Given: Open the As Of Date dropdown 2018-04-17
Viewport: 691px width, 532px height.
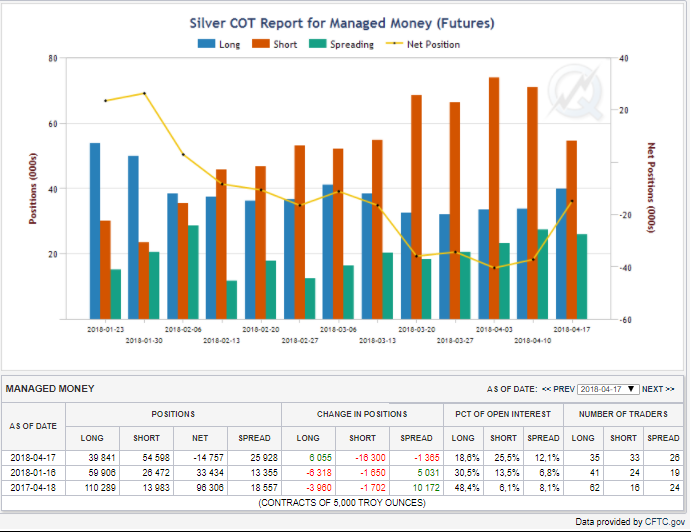Looking at the screenshot, I should pos(608,389).
